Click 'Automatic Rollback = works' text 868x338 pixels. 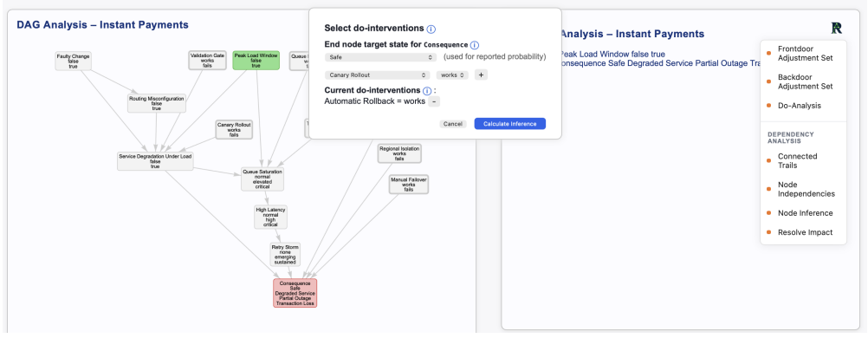[x=375, y=101]
